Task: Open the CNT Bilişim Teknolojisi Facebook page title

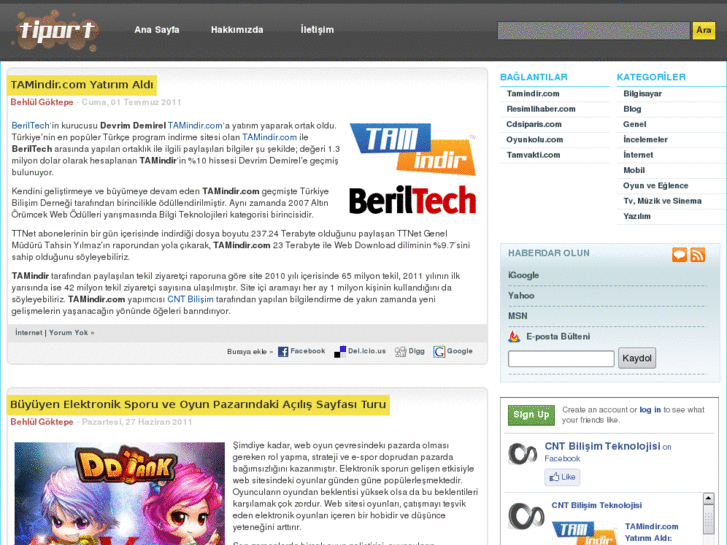Action: click(x=602, y=446)
